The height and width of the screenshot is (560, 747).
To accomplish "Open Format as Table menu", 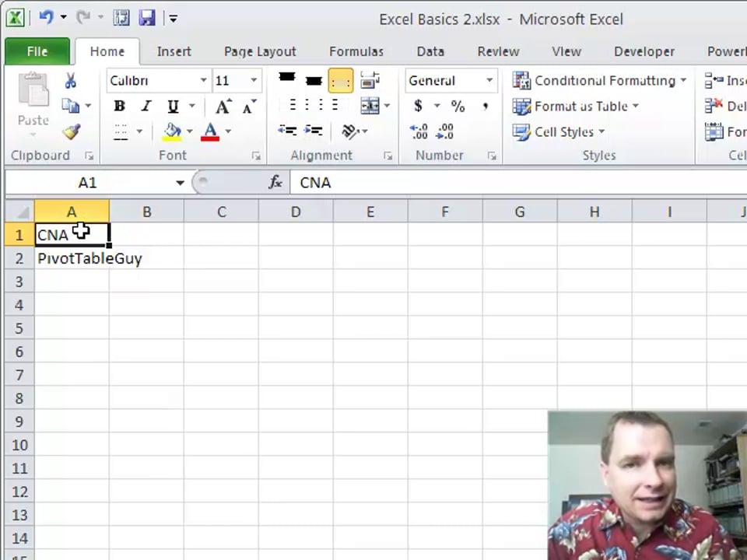I will click(576, 107).
